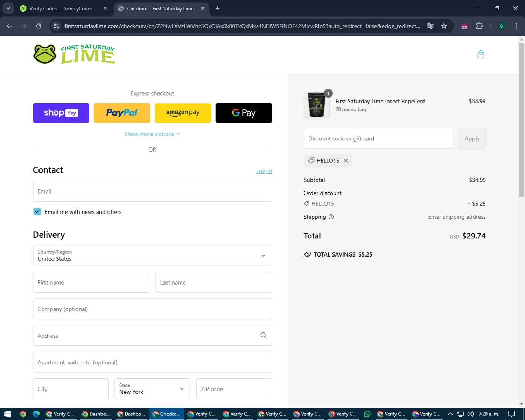
Task: Pay with Shop Pay button
Action: tap(61, 113)
